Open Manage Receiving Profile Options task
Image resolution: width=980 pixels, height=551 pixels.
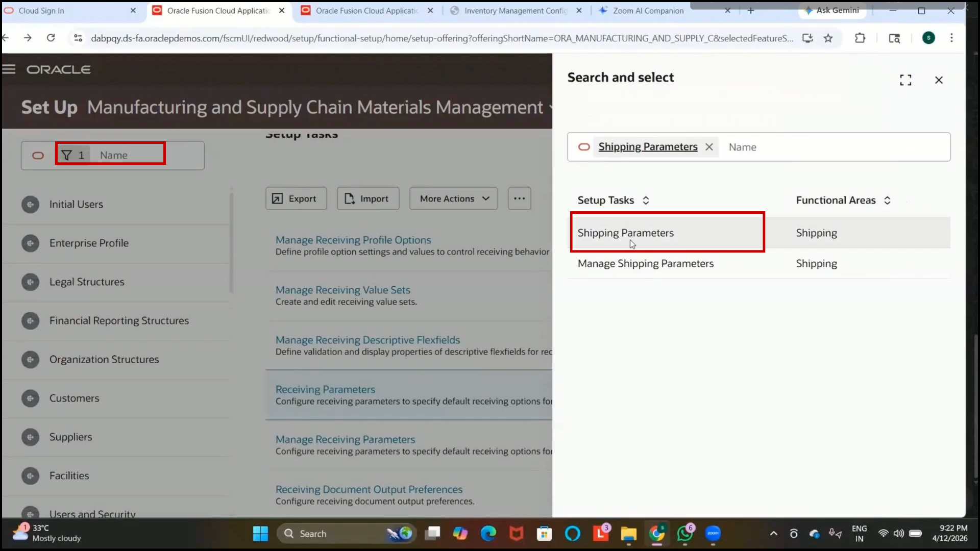353,240
